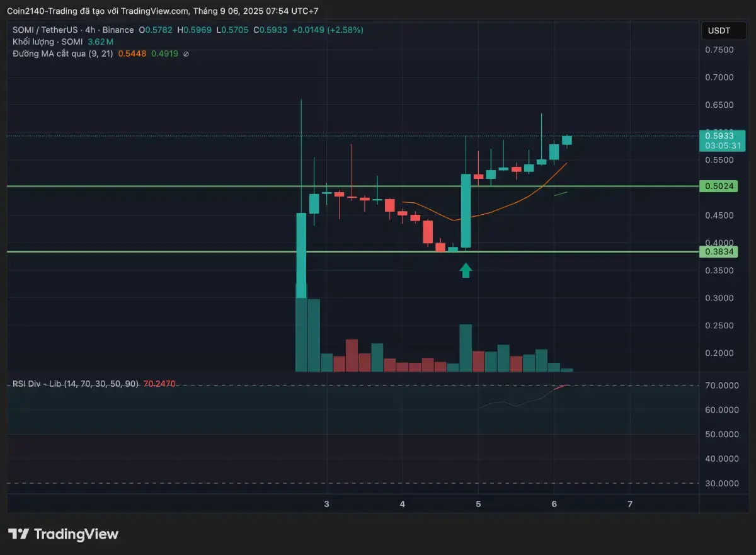Click the orange 0.5448 MA value

click(136, 54)
